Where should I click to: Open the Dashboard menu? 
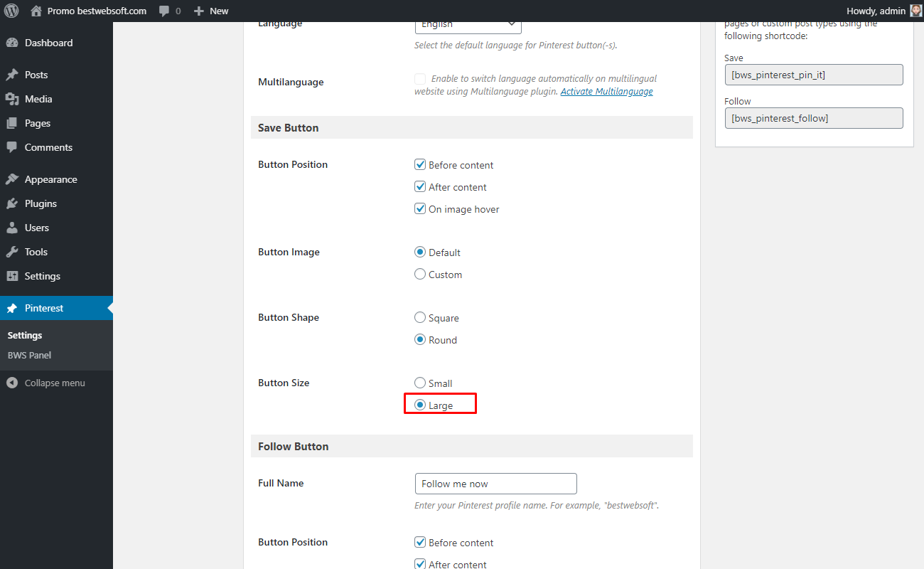(56, 43)
